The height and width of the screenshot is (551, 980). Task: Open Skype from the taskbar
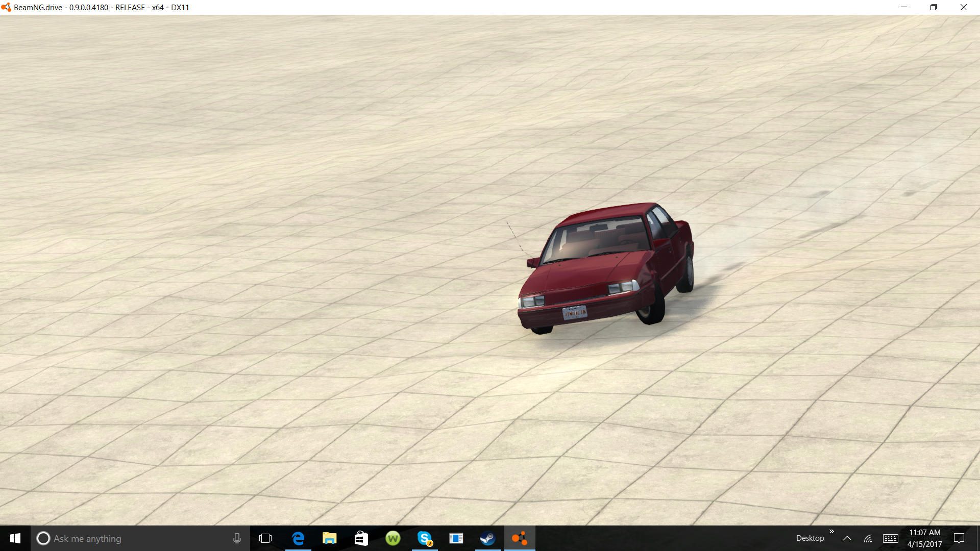pos(425,538)
